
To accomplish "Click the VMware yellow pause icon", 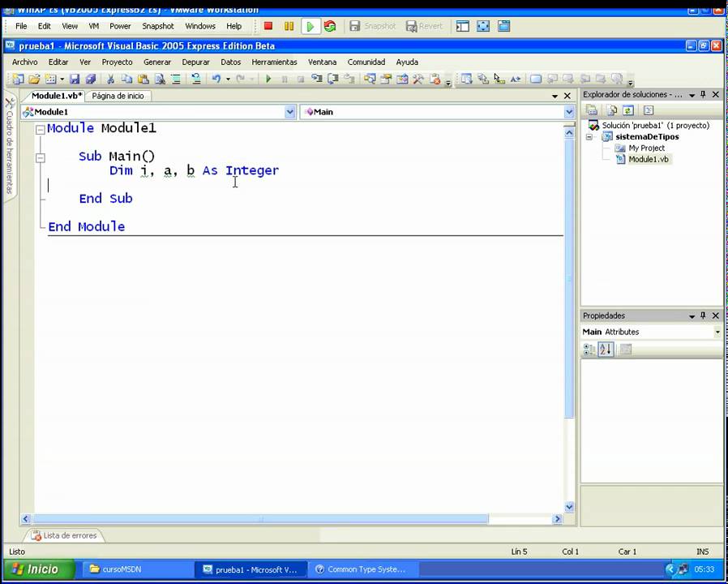I will tap(289, 26).
